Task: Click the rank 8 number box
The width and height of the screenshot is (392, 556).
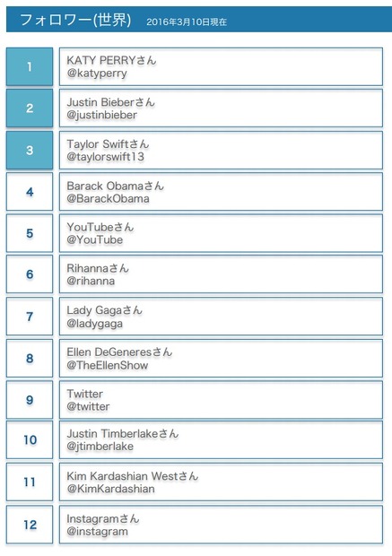Action: coord(30,358)
